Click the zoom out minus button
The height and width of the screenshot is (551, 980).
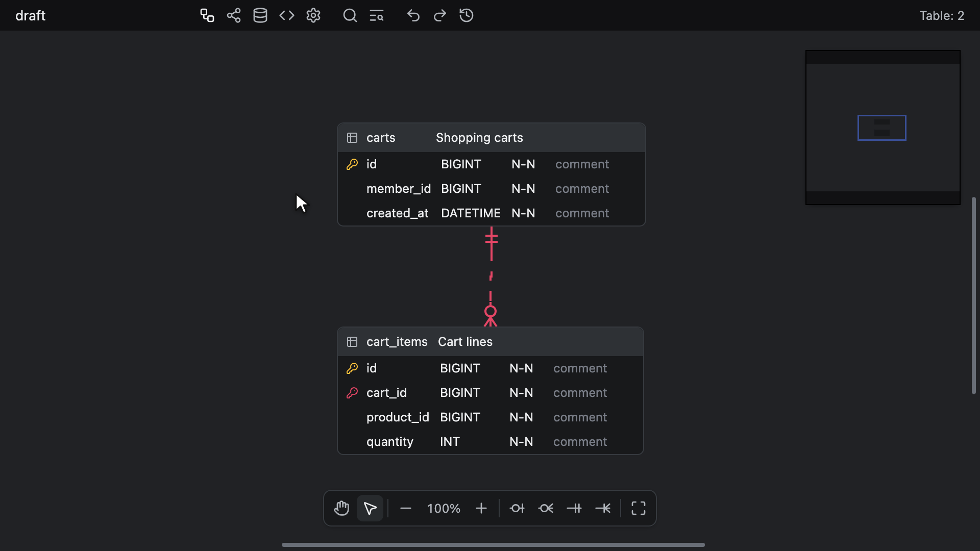406,508
